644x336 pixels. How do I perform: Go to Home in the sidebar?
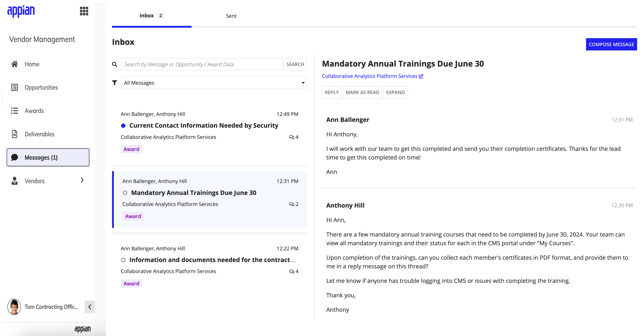pyautogui.click(x=32, y=64)
